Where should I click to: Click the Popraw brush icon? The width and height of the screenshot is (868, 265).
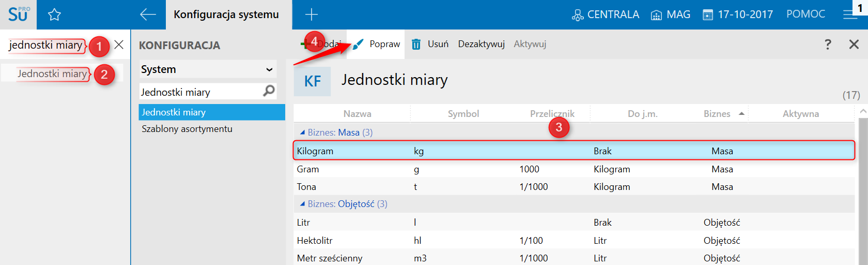[359, 45]
